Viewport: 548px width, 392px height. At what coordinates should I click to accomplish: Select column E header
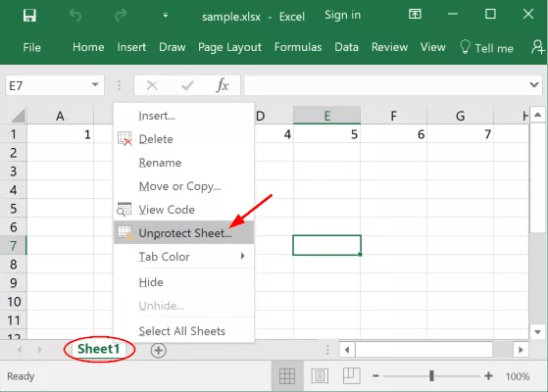(326, 116)
